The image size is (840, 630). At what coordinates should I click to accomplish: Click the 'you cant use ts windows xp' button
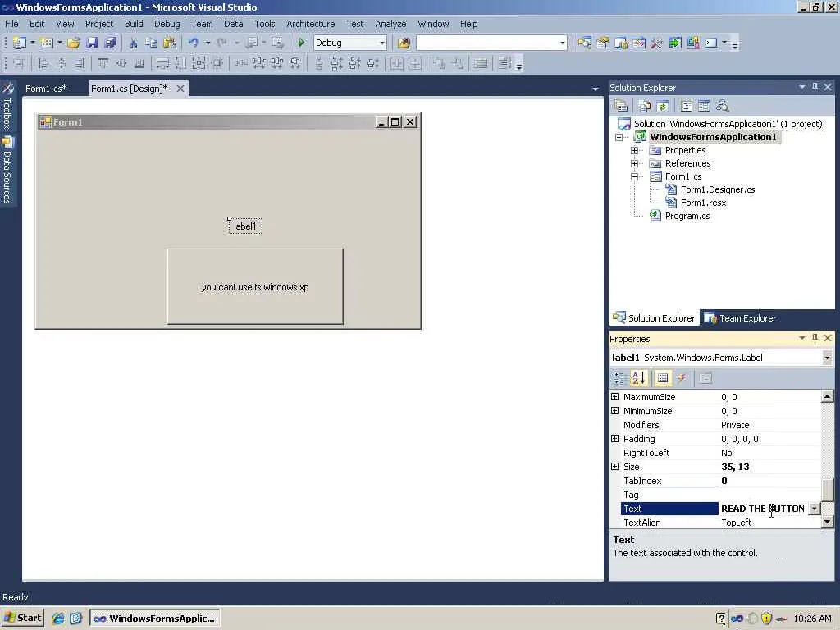tap(255, 286)
